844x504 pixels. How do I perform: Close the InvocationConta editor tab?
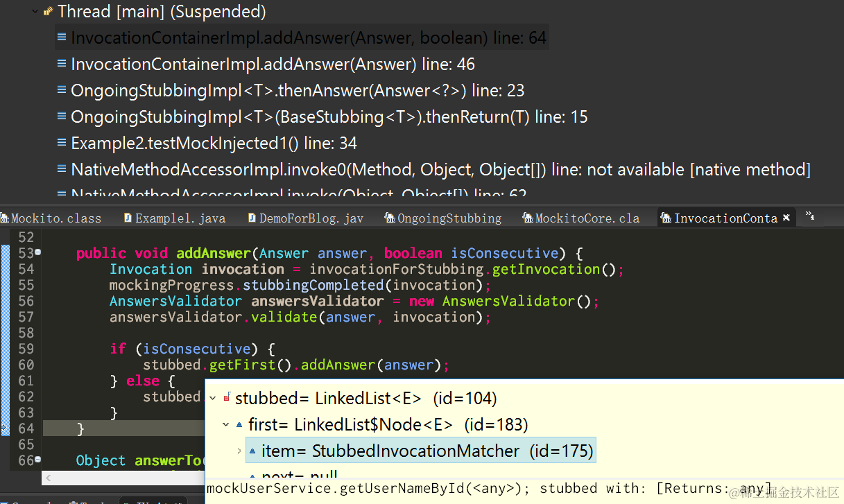(786, 218)
